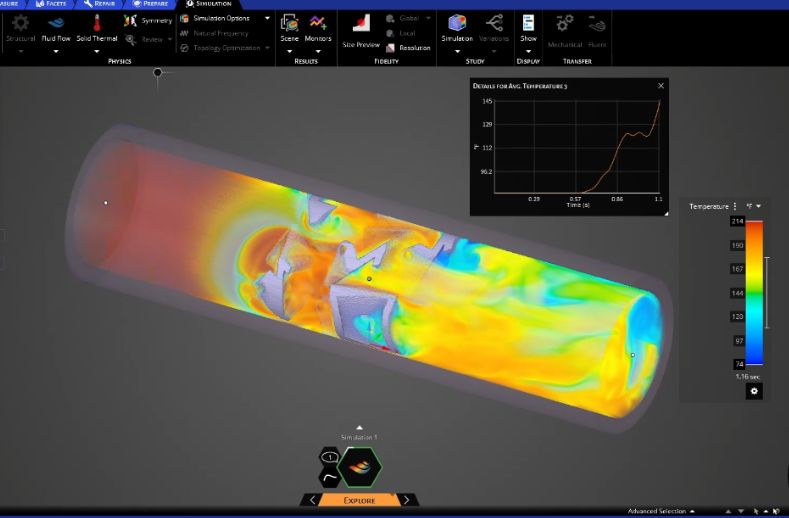
Task: Expand the Solid Thermal dropdown arrow
Action: pyautogui.click(x=97, y=51)
